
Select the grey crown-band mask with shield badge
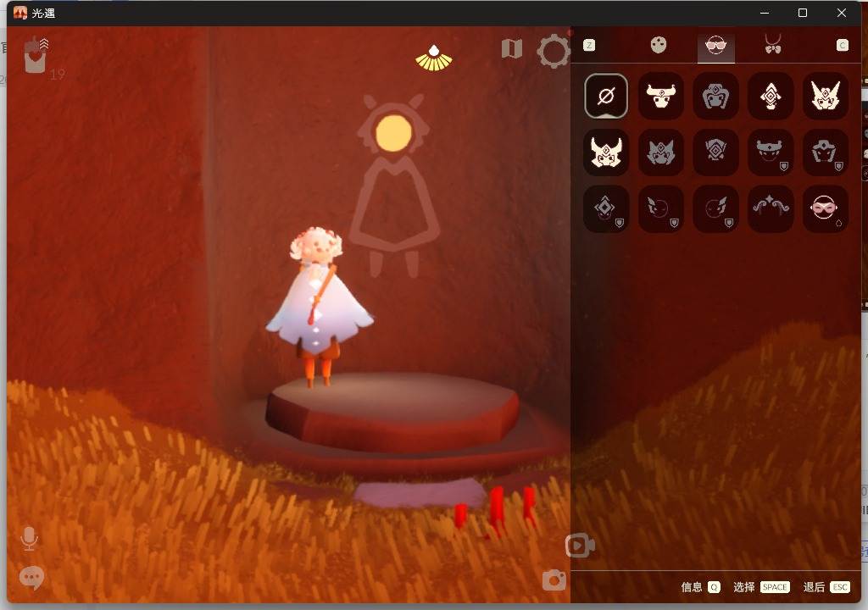(x=771, y=152)
